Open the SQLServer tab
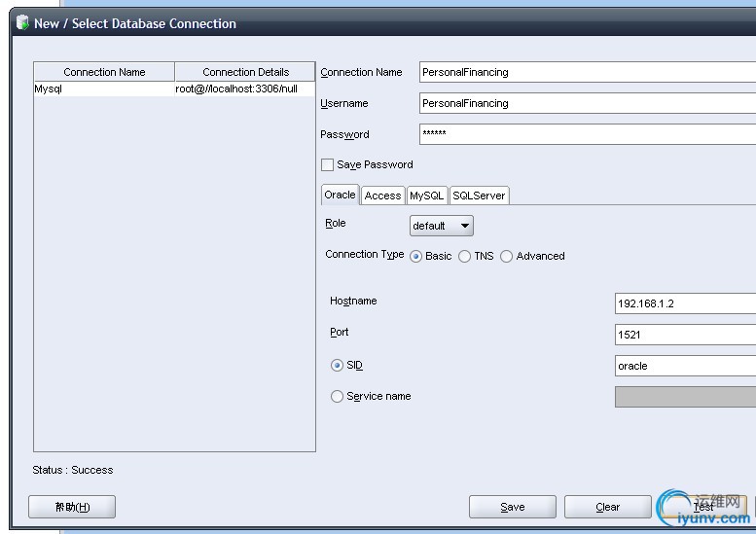 [479, 196]
